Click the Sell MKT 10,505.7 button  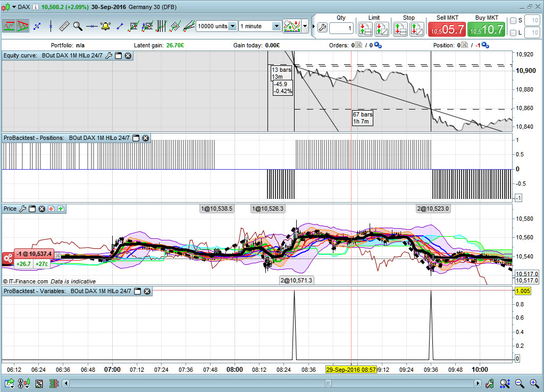pos(447,29)
